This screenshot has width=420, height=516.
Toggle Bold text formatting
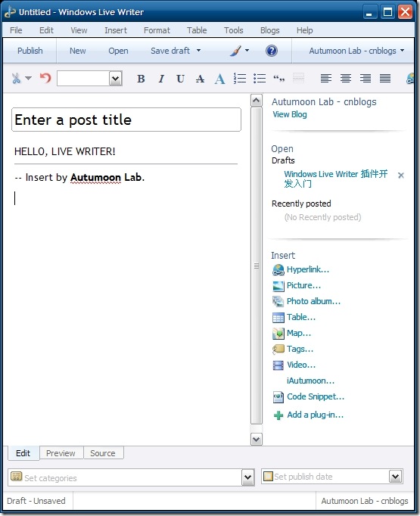[x=141, y=79]
